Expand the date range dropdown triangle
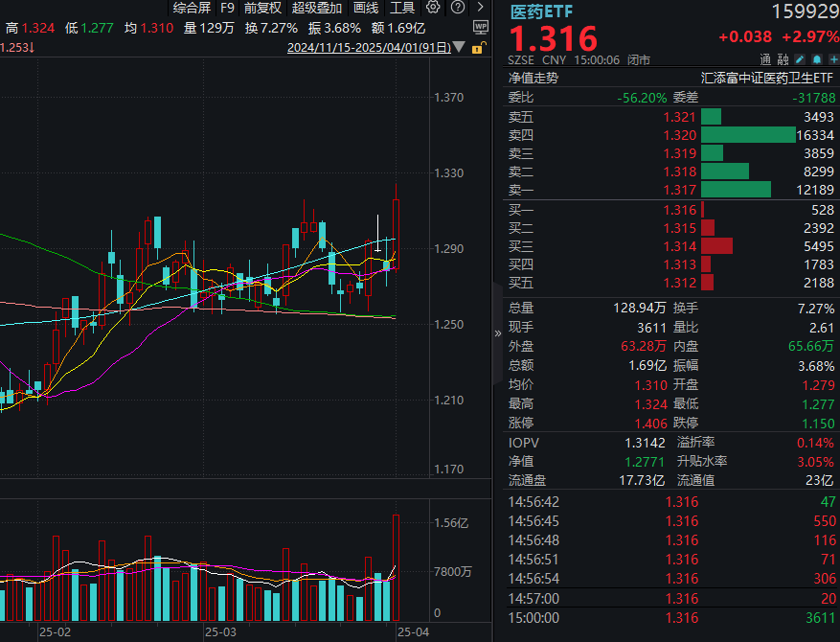Image resolution: width=840 pixels, height=642 pixels. [461, 47]
